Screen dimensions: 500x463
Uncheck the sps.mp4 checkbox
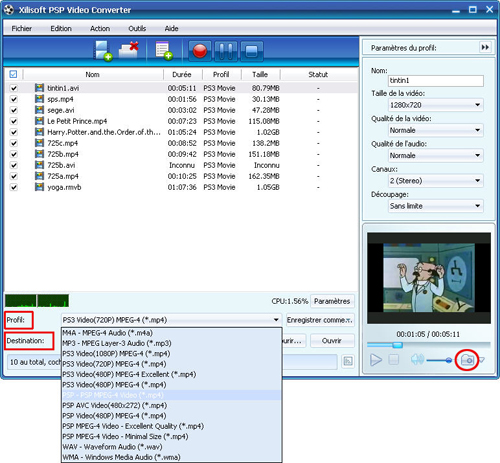[13, 99]
